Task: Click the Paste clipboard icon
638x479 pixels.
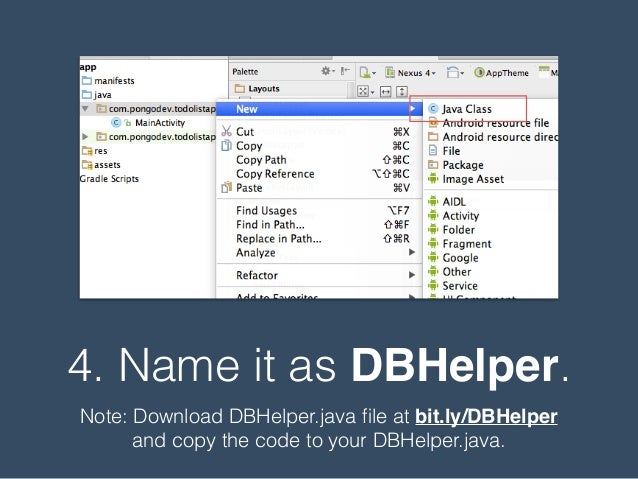Action: 226,188
